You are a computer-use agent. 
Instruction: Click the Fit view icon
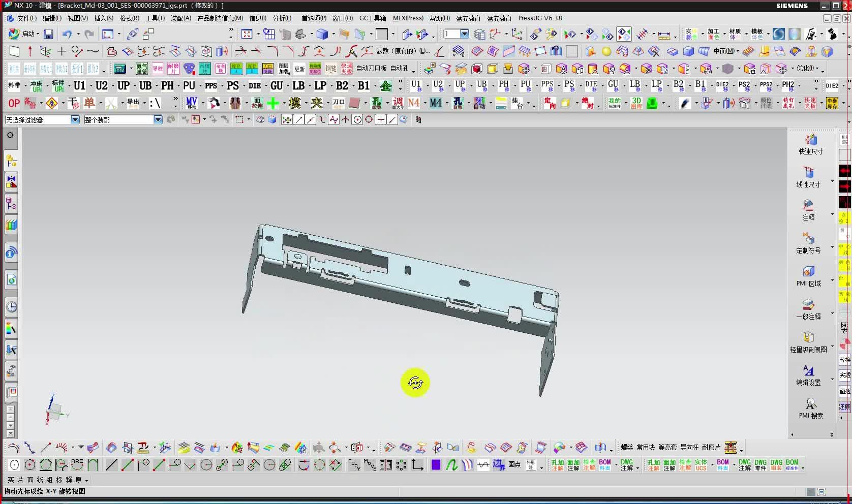point(247,34)
